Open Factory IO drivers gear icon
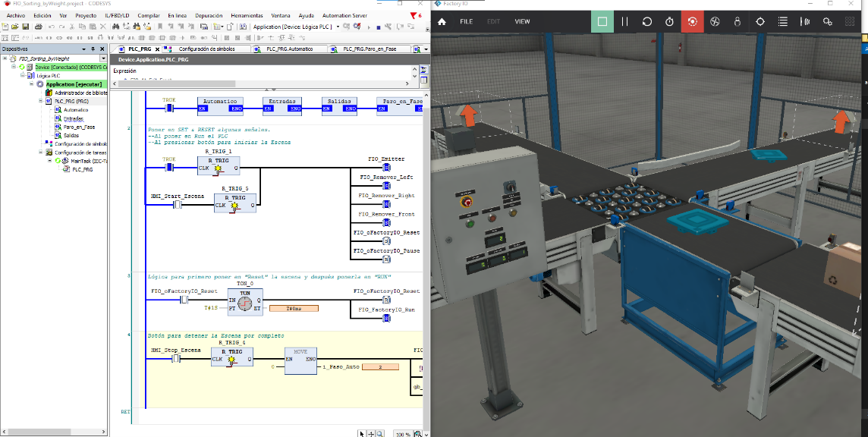Image resolution: width=868 pixels, height=437 pixels. [828, 21]
